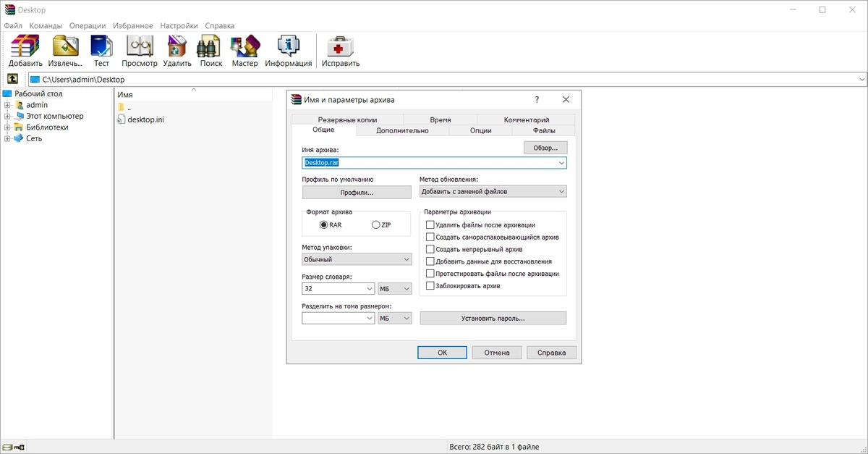Click the Сеть network icon in tree
868x454 pixels.
click(20, 138)
